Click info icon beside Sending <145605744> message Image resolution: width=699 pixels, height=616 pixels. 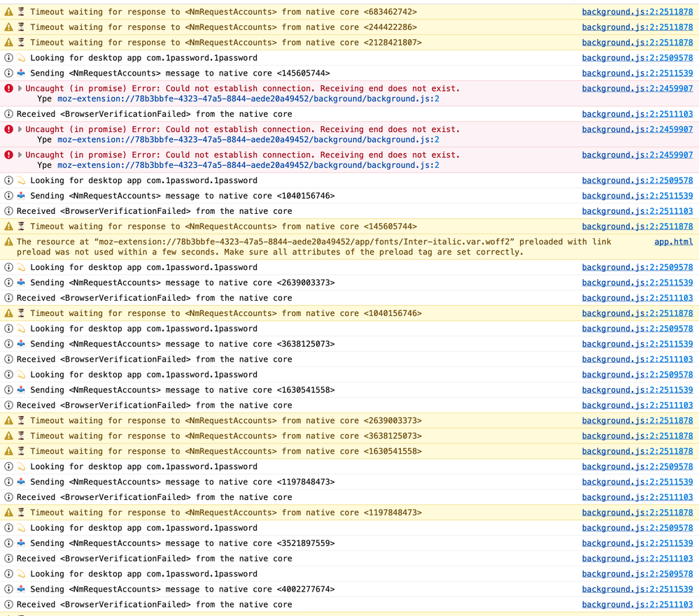click(8, 73)
